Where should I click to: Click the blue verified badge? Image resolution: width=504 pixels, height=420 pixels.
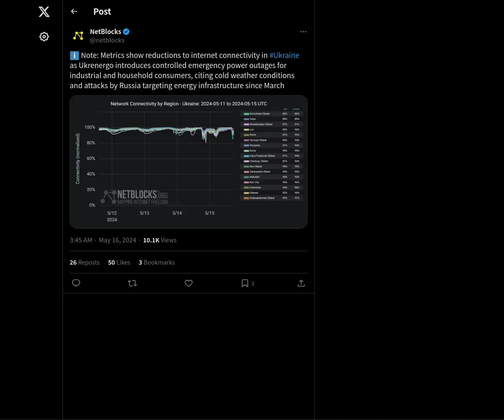point(126,31)
